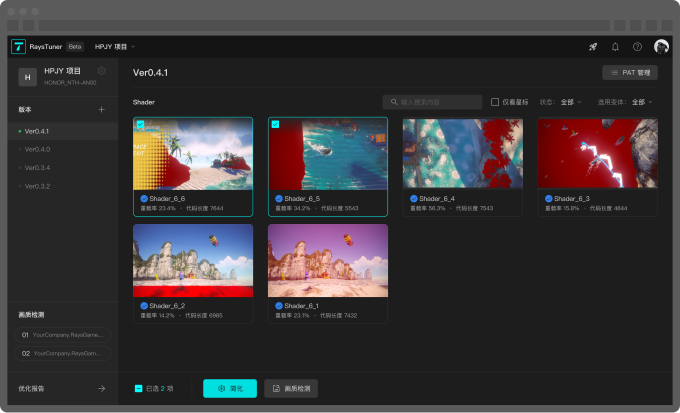Screen dimensions: 680x413
Task: Open quality check item 02 YourCompany.RaysGam
Action: point(63,354)
